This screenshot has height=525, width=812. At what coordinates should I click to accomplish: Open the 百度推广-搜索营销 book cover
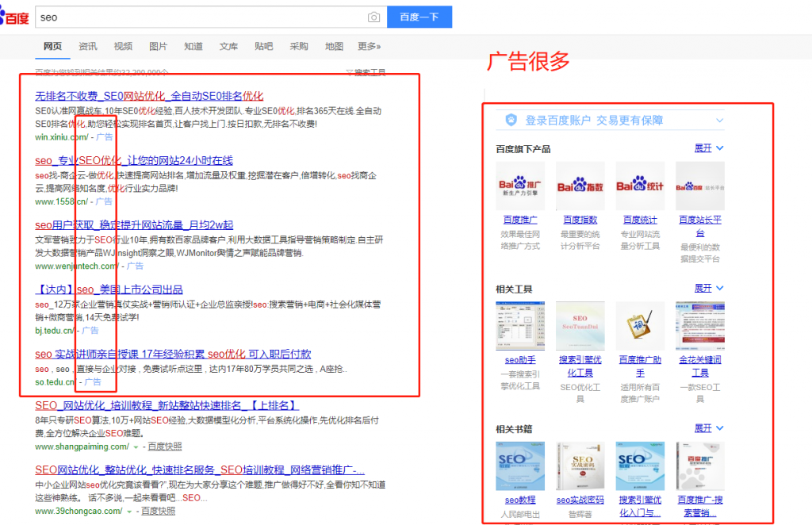[700, 466]
